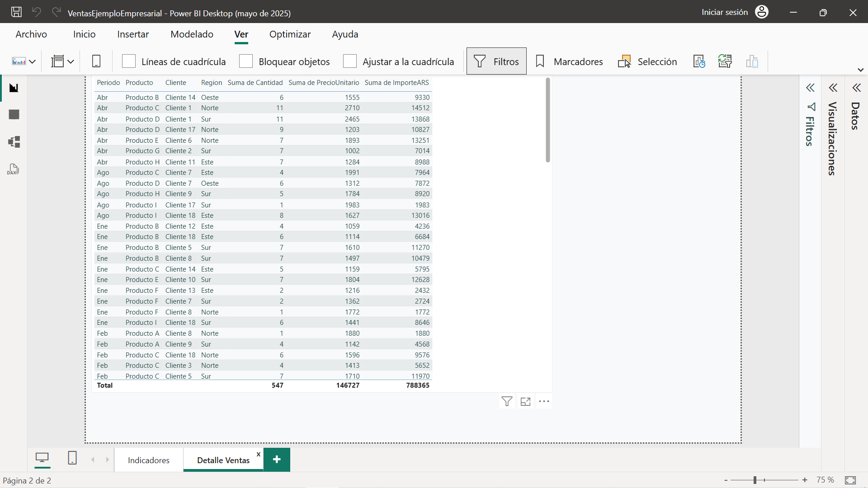Click the Redo arrow icon

tap(56, 12)
